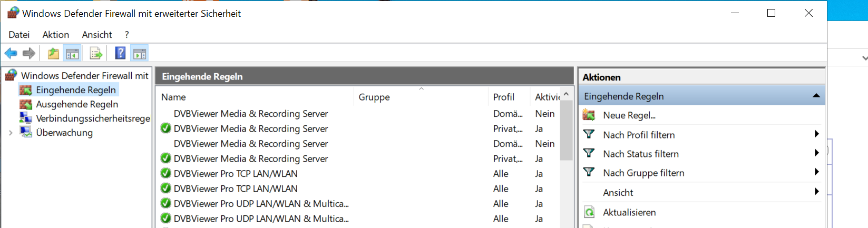Viewport: 868px width, 228px height.
Task: Open the Ansicht menu in menu bar
Action: coord(97,35)
